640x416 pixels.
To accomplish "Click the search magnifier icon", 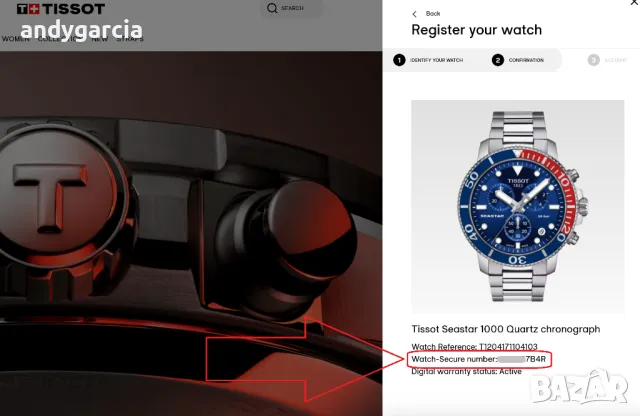I will 272,8.
